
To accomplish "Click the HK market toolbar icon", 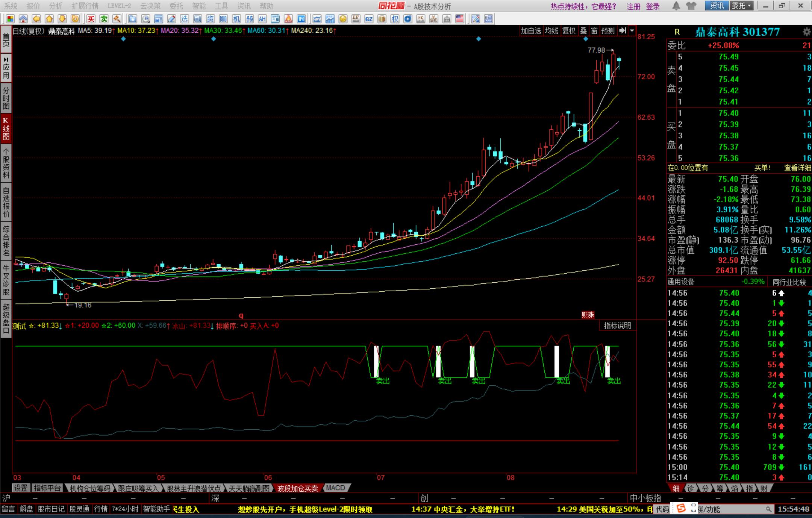I will point(421,19).
